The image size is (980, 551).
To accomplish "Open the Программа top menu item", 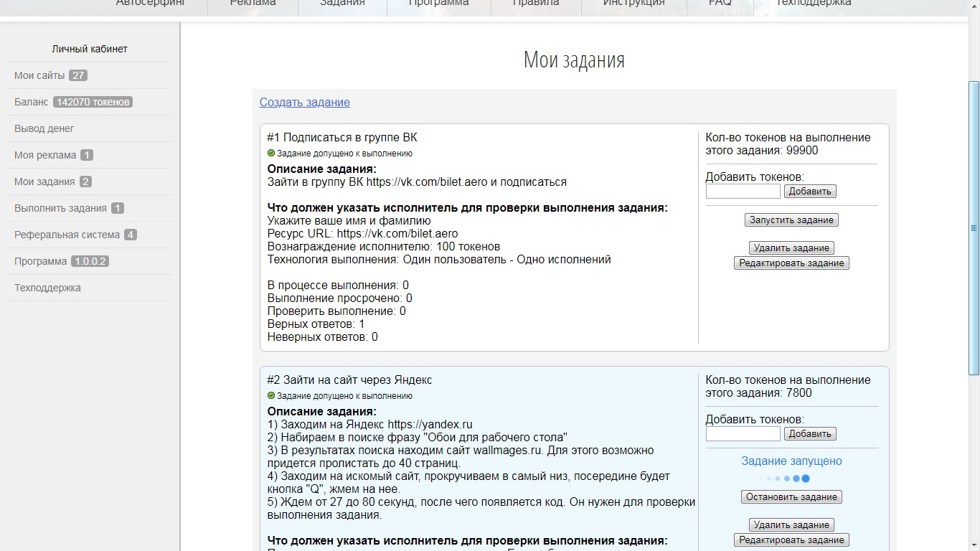I will click(x=439, y=4).
